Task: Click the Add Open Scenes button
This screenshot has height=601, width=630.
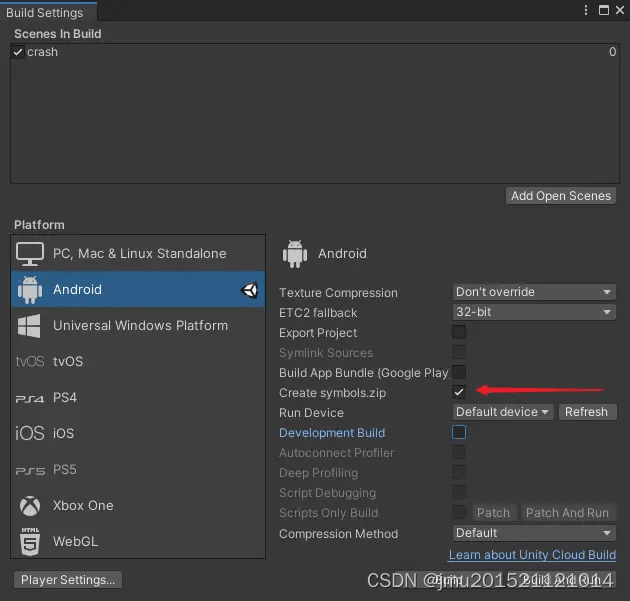Action: point(561,196)
